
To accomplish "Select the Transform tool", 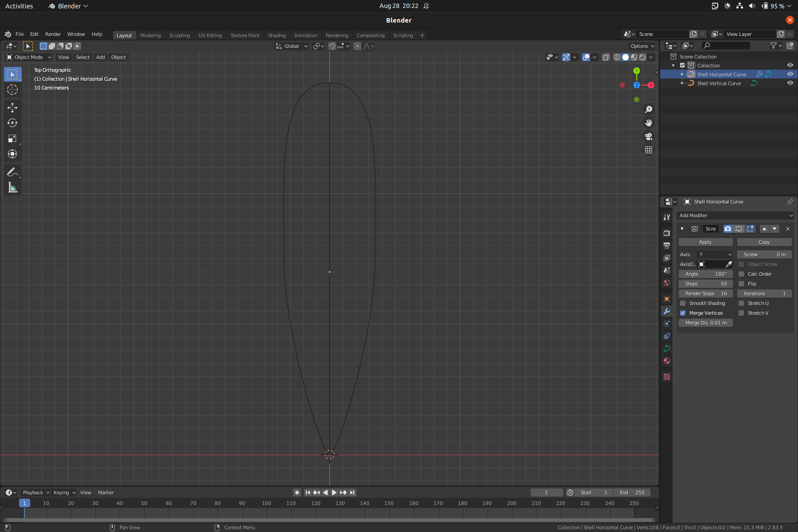I will (12, 154).
